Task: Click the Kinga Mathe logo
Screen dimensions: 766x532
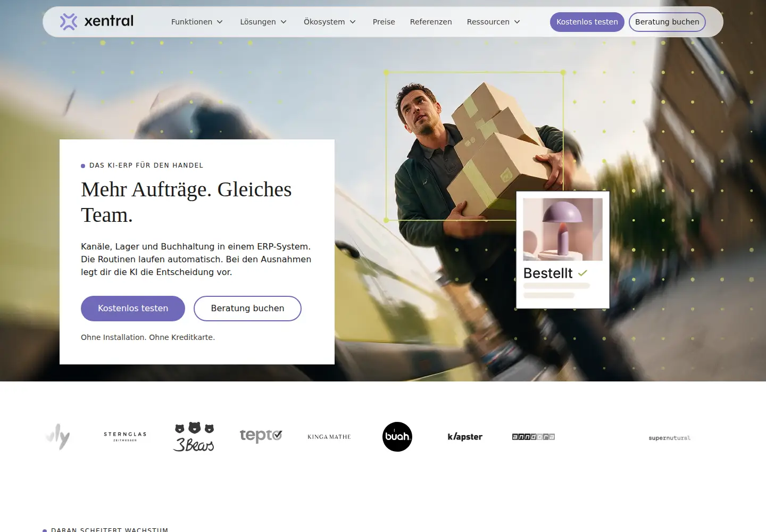Action: (329, 437)
